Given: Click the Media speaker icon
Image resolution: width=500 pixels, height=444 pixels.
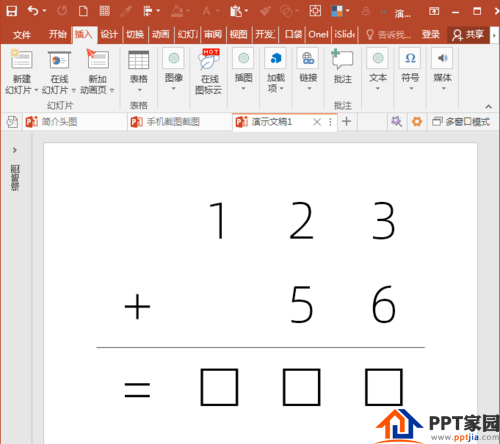Looking at the screenshot, I should tap(442, 58).
